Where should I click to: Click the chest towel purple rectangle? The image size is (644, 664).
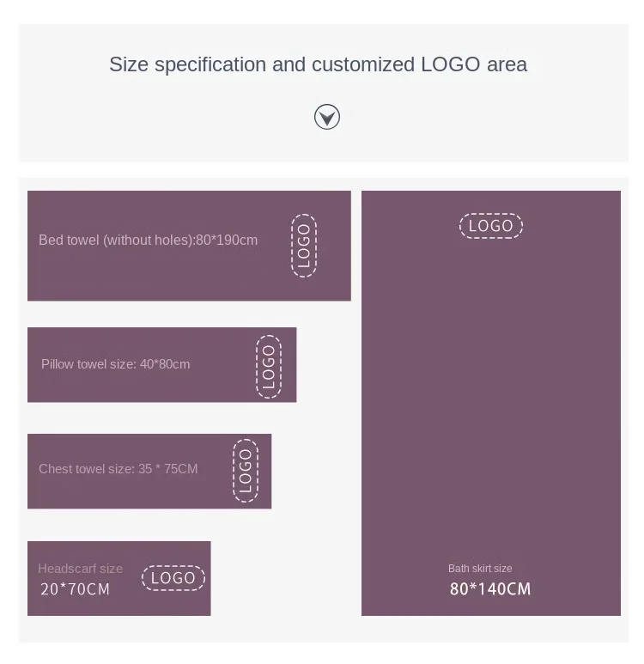coord(149,471)
